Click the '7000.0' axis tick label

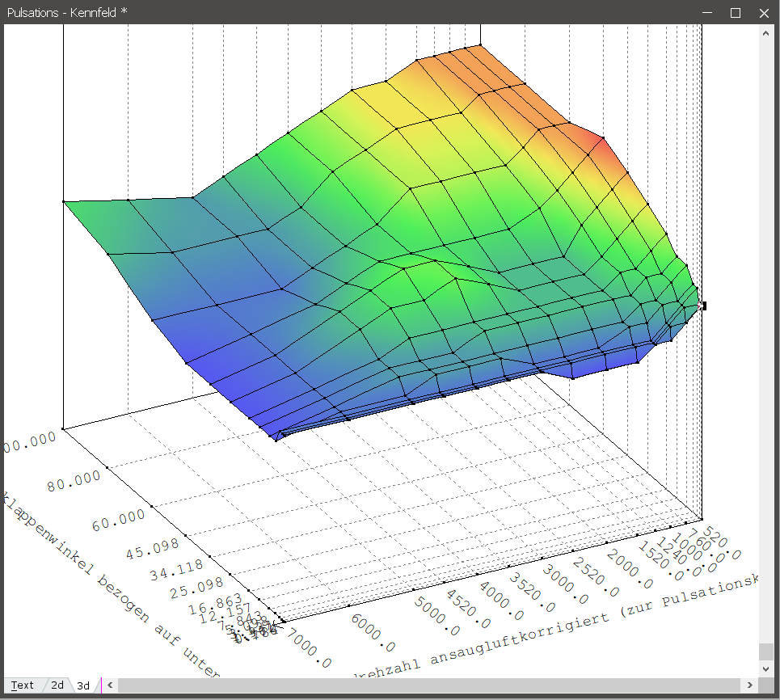(310, 647)
